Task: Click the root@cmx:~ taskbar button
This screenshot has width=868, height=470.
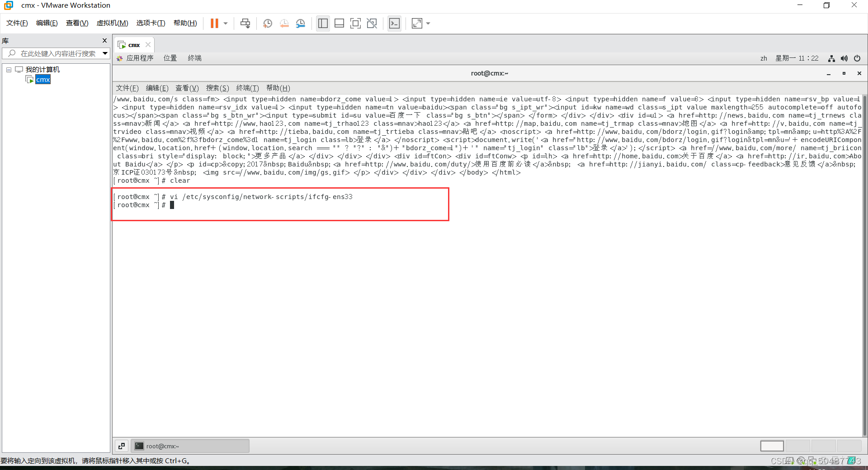Action: point(190,446)
